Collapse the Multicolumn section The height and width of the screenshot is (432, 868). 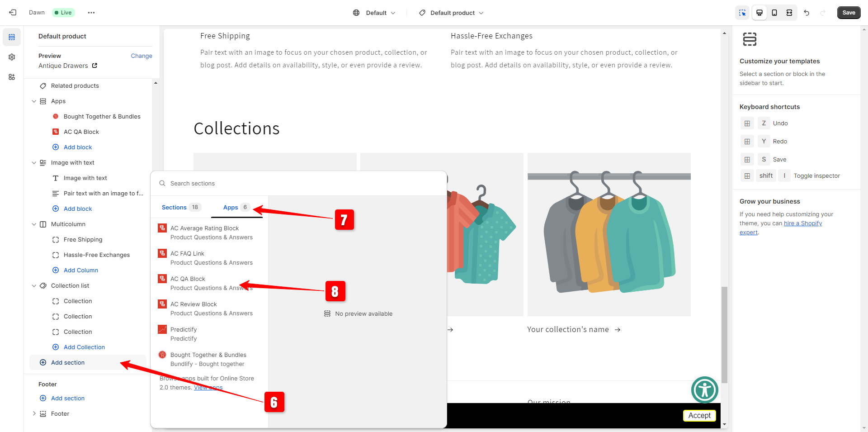pos(34,224)
